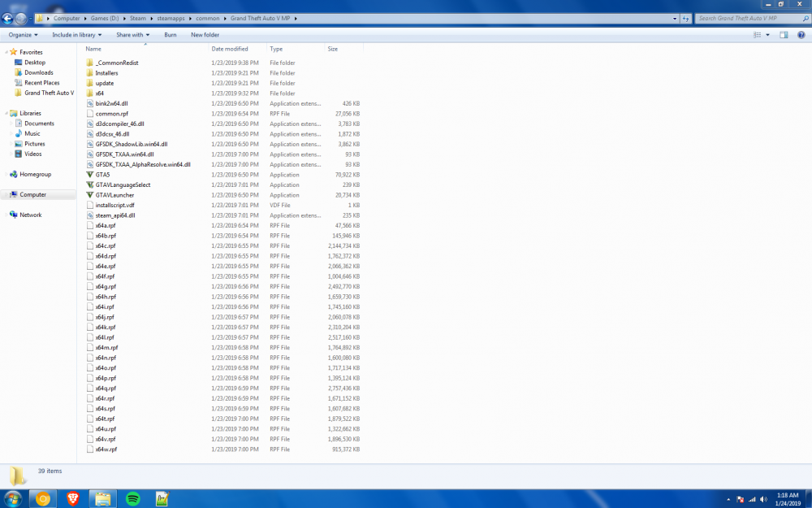Image resolution: width=812 pixels, height=508 pixels.
Task: Select file installscript.vdf
Action: pos(115,206)
